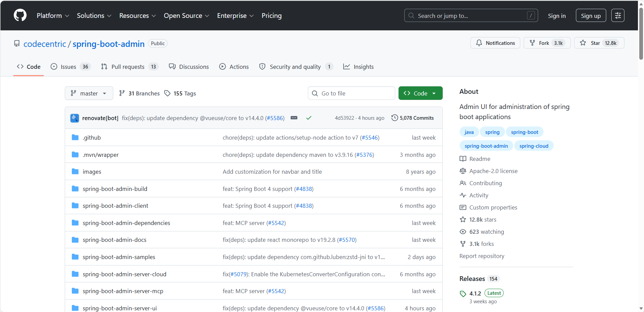
Task: Select the Code tab
Action: 29,66
